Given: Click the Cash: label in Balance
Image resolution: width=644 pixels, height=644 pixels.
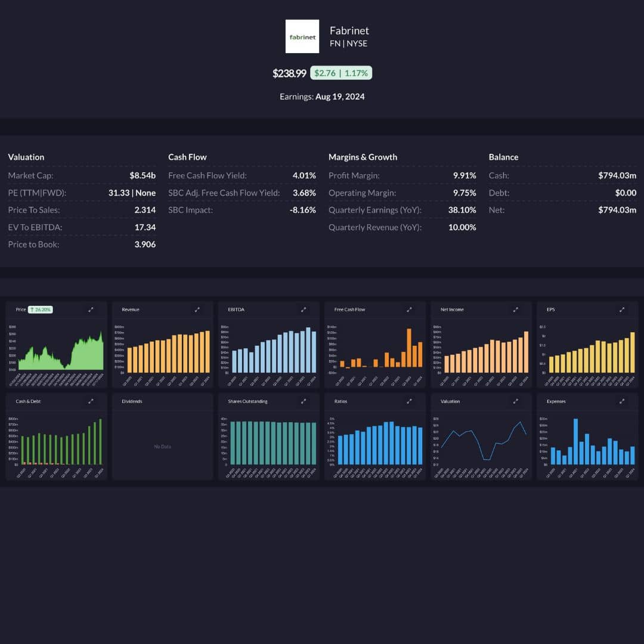Looking at the screenshot, I should click(499, 176).
